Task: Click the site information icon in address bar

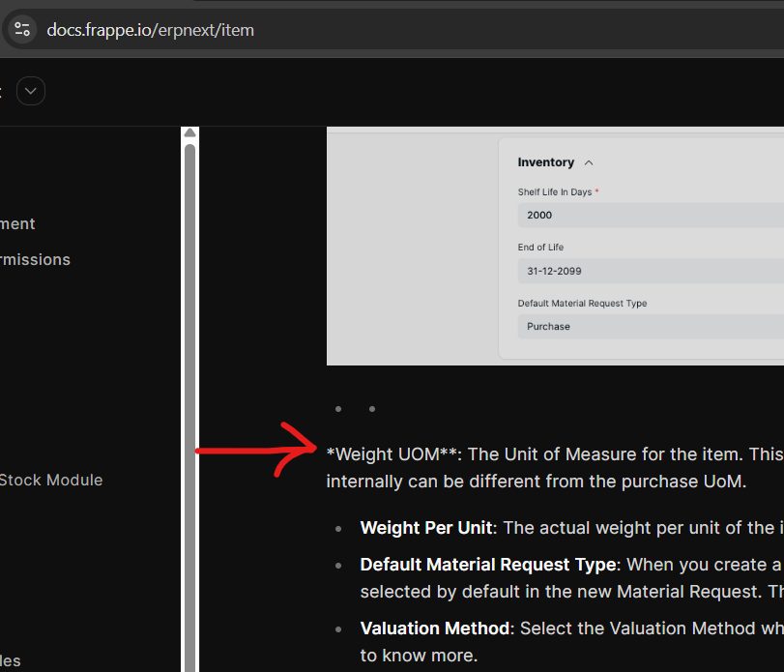Action: tap(22, 29)
